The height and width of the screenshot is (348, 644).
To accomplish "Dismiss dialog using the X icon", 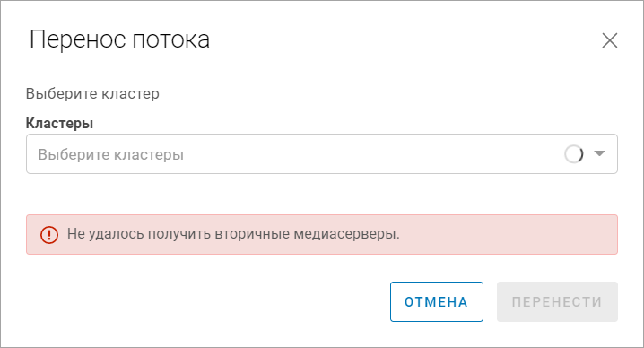I will (610, 40).
